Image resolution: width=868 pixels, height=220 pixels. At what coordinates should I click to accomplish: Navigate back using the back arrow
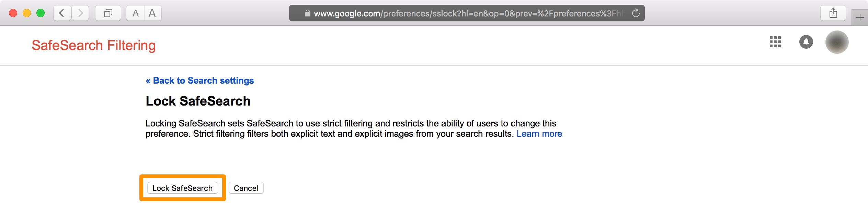[61, 13]
